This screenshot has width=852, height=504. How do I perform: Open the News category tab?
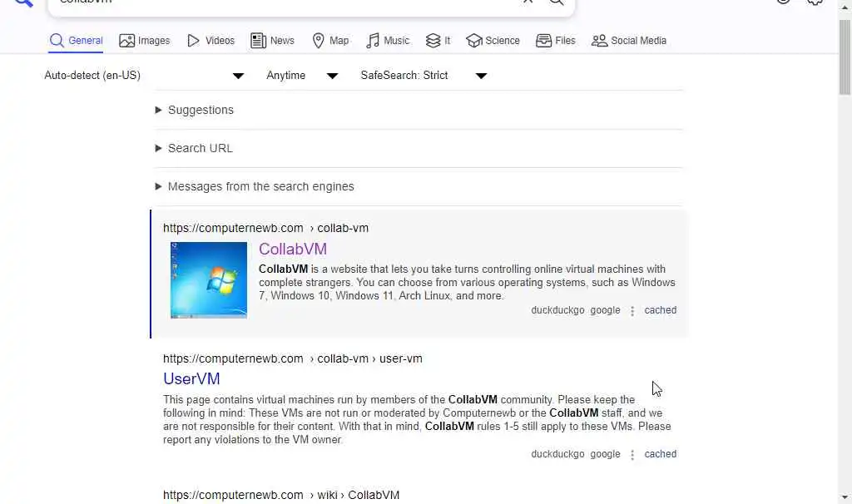click(272, 41)
